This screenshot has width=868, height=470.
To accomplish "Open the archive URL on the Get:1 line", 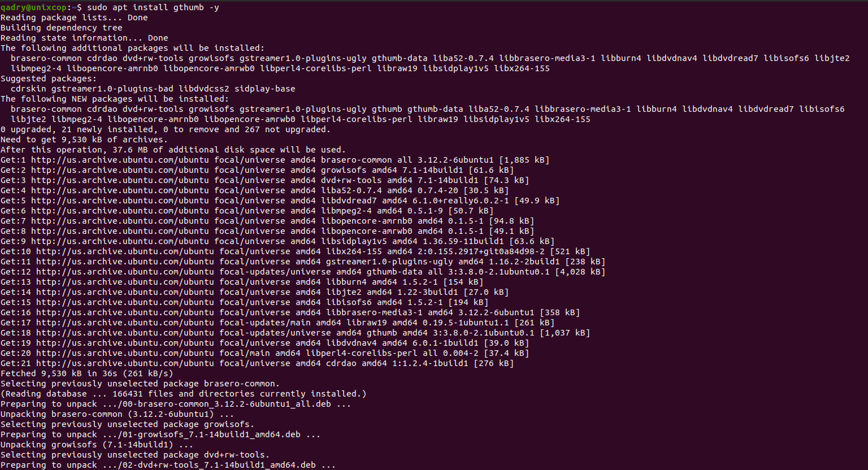I will pyautogui.click(x=120, y=160).
